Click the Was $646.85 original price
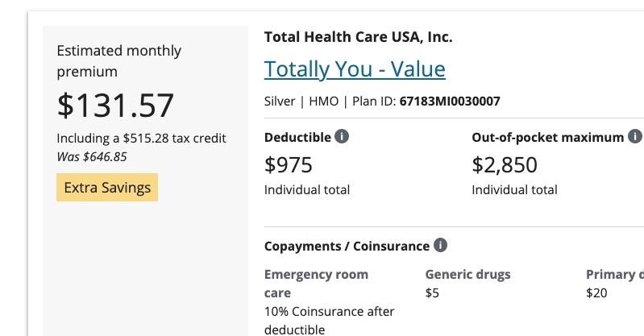This screenshot has width=644, height=336. click(x=91, y=156)
